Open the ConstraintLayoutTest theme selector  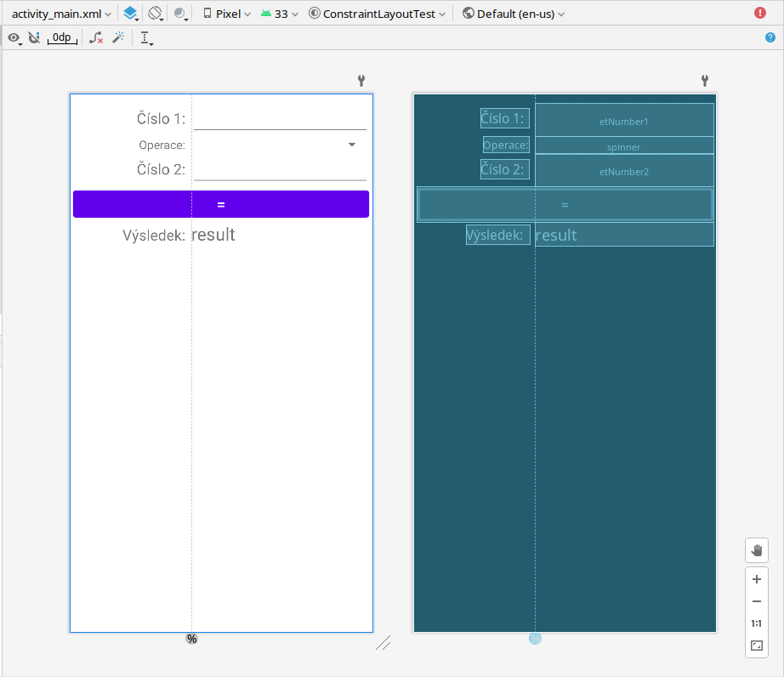pos(378,14)
